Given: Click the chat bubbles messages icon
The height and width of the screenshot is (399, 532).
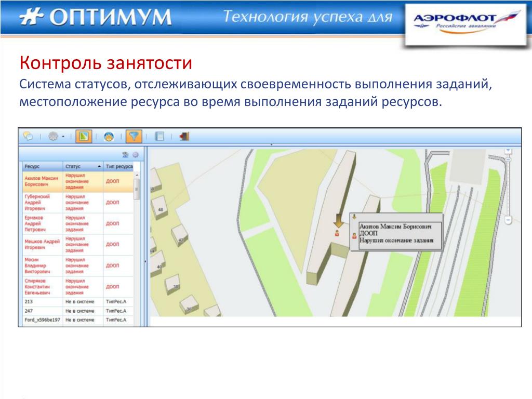Looking at the screenshot, I should click(28, 137).
